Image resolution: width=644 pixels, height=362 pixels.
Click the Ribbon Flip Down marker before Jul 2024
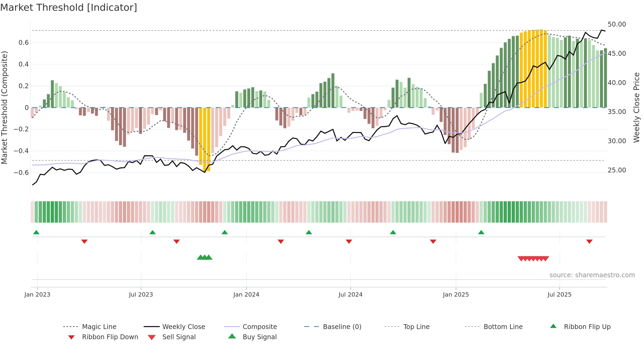[x=349, y=242]
